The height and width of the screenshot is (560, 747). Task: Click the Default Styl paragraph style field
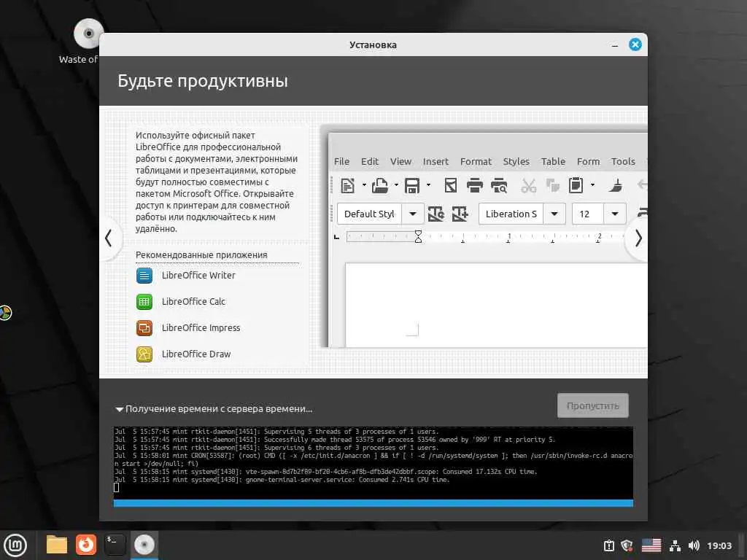click(x=370, y=214)
